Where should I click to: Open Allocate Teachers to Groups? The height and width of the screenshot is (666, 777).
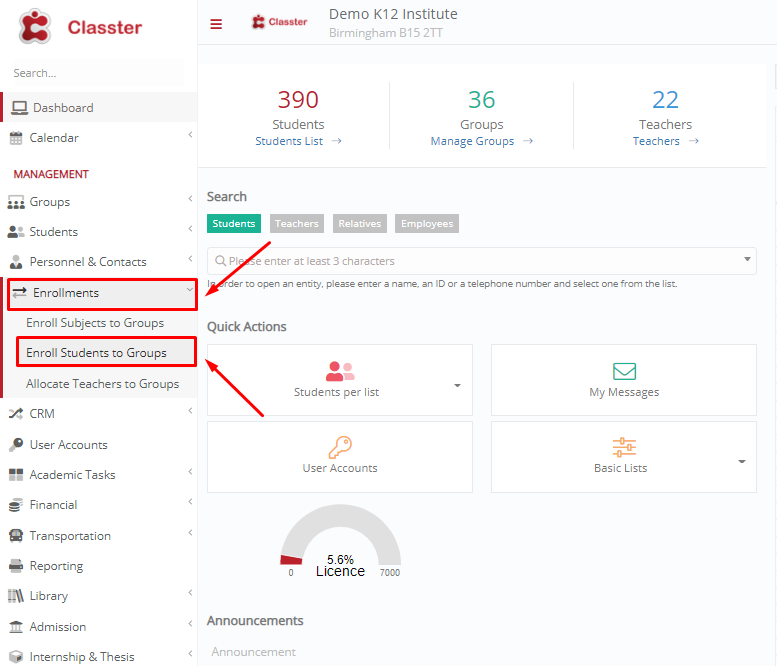[x=103, y=384]
